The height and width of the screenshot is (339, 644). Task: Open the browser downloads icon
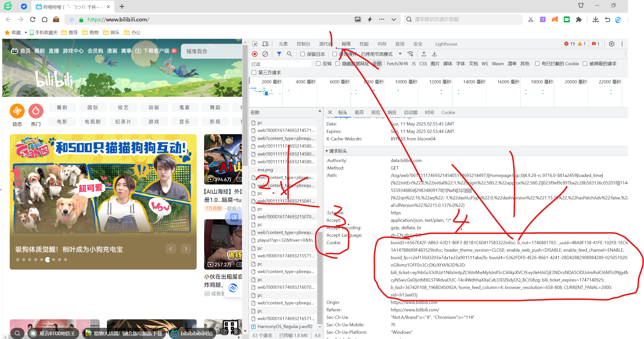point(595,19)
